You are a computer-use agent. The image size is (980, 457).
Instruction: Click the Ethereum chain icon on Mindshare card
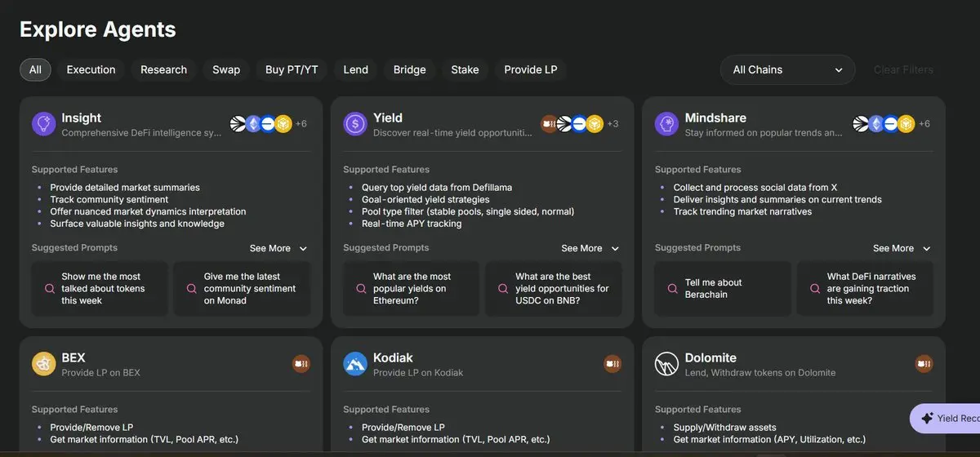pyautogui.click(x=876, y=124)
